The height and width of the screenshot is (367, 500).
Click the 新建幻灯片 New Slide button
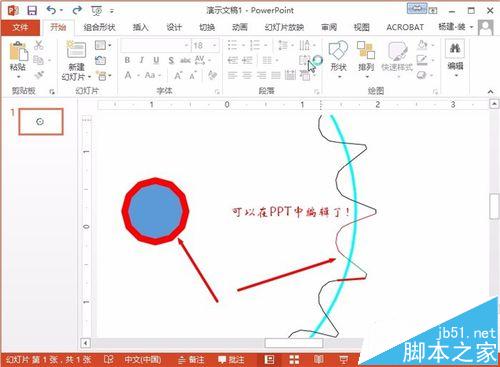[x=76, y=61]
